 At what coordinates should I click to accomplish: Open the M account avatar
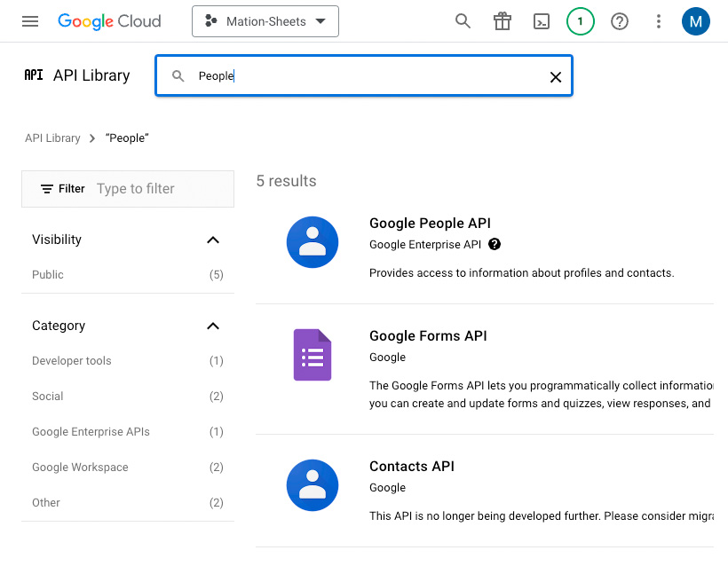(x=695, y=21)
